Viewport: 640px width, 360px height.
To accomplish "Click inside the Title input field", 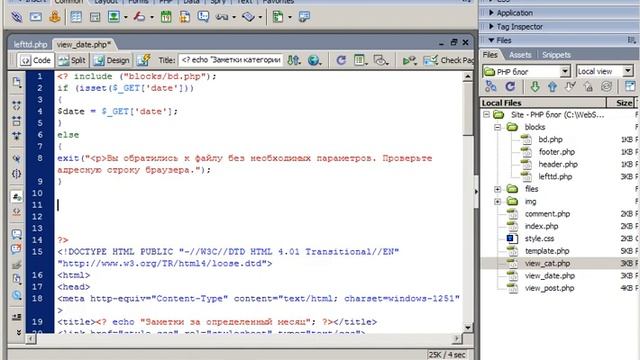I will (x=231, y=60).
